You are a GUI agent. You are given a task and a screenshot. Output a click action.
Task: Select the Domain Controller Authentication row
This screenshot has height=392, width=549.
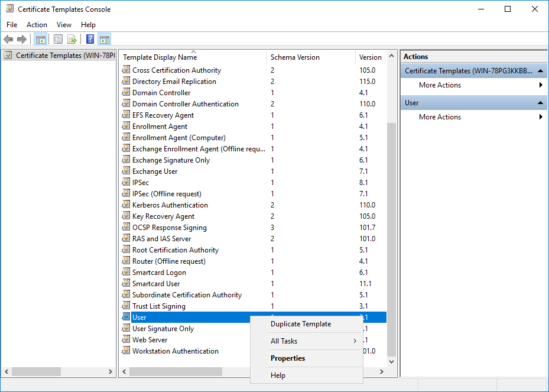254,103
